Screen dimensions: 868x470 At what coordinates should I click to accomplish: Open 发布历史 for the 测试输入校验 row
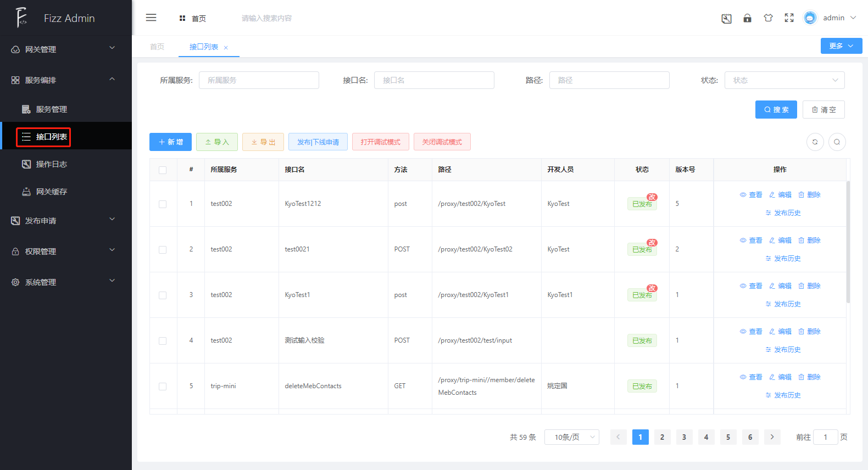(783, 350)
